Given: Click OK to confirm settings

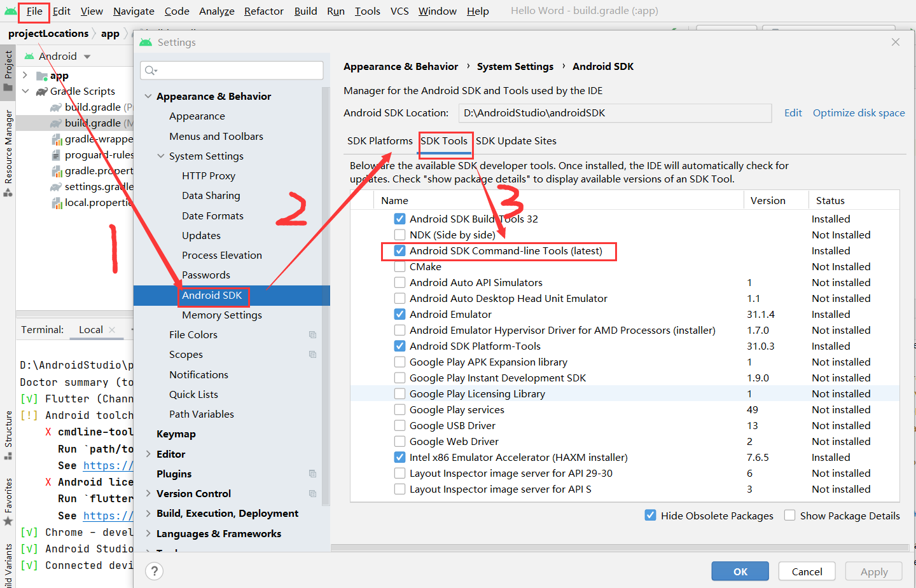Looking at the screenshot, I should (x=740, y=571).
